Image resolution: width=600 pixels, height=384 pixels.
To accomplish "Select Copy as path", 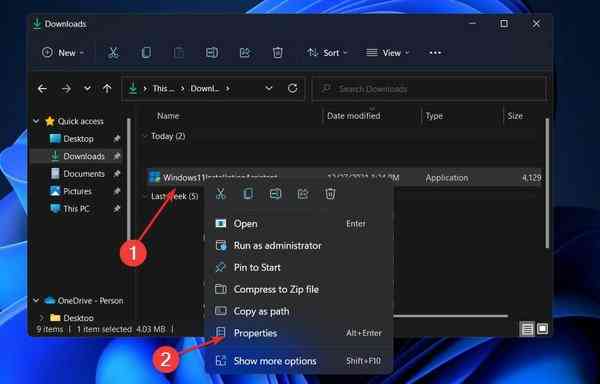I will (x=299, y=311).
